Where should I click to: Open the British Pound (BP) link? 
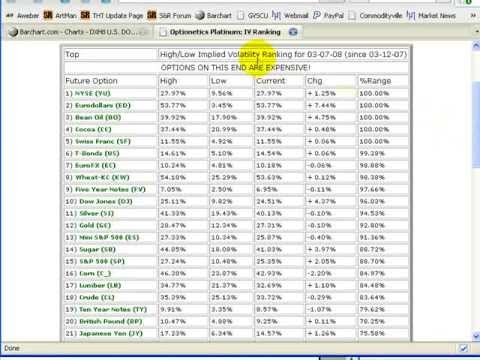coord(111,322)
